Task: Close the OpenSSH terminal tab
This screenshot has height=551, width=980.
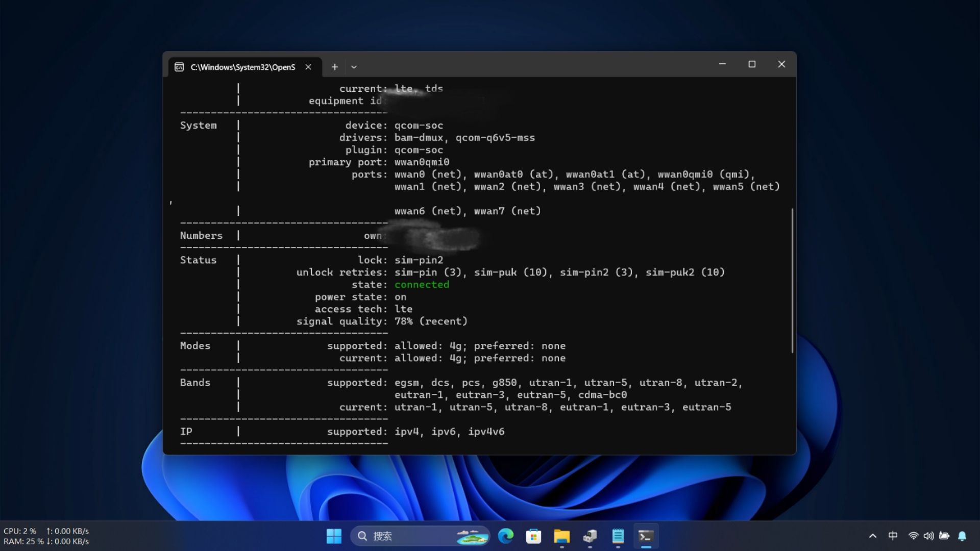Action: [308, 67]
